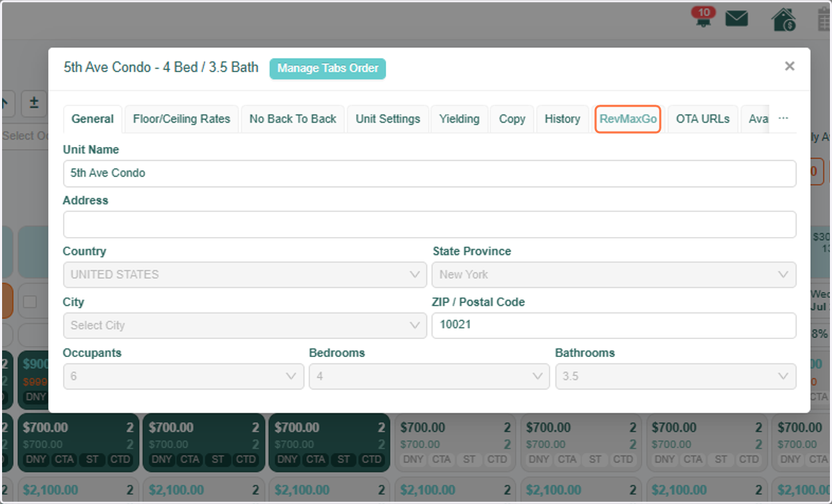Edit the ZIP / Postal Code field
The image size is (832, 504).
[x=614, y=325]
